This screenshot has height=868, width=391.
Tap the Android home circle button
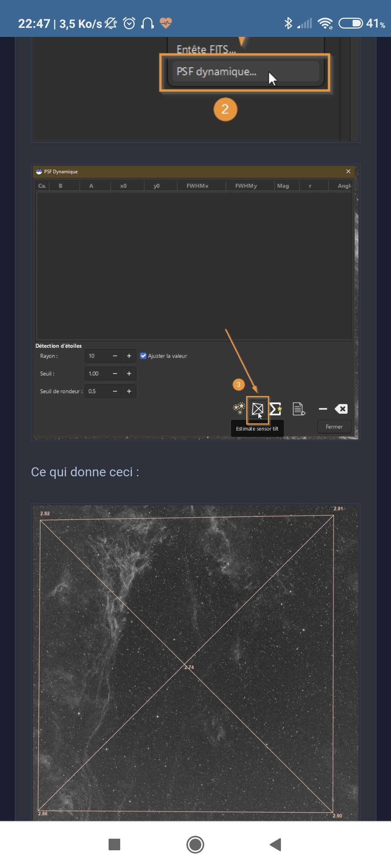point(195,845)
